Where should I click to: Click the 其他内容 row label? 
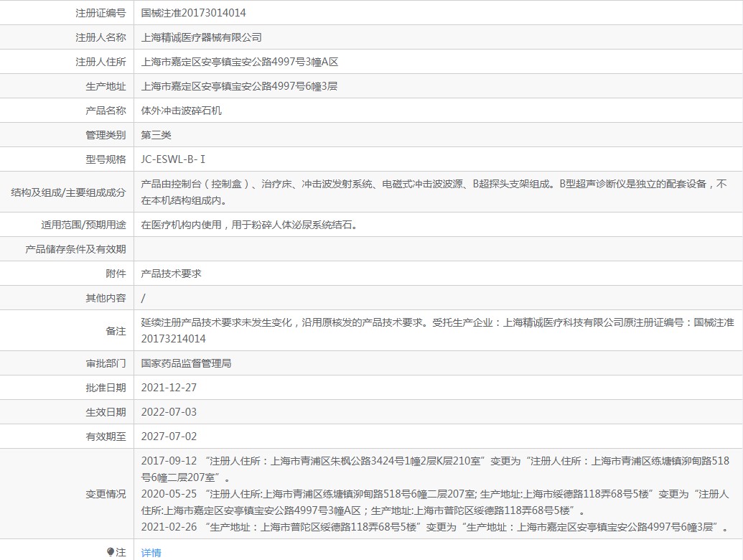point(106,298)
